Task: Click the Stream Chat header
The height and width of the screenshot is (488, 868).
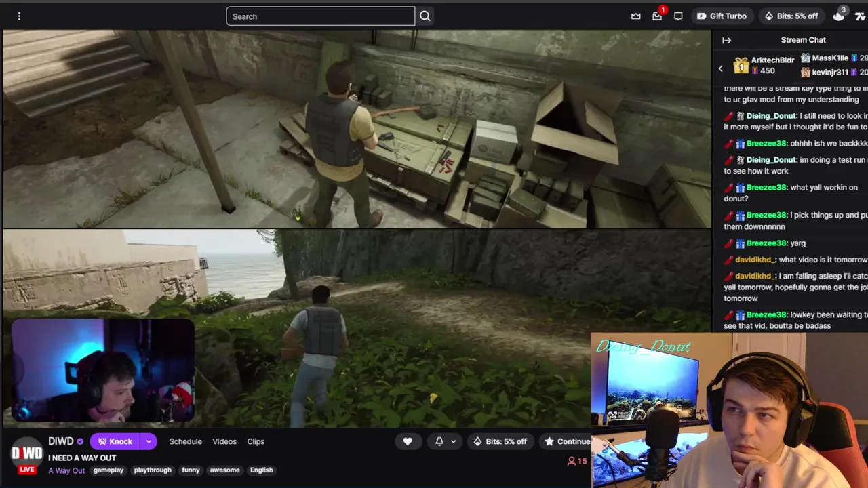Action: [803, 40]
